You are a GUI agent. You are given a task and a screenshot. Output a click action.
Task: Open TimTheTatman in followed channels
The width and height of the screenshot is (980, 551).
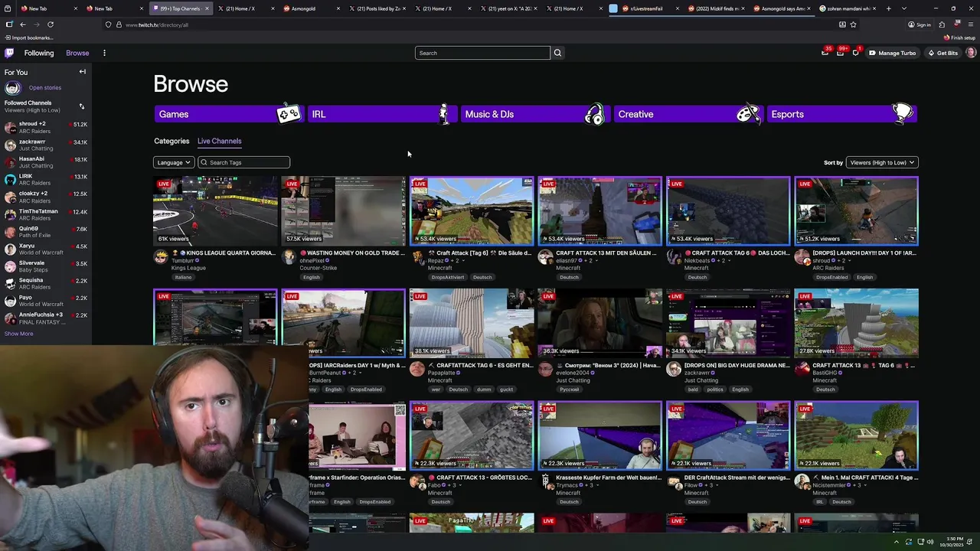pos(46,214)
